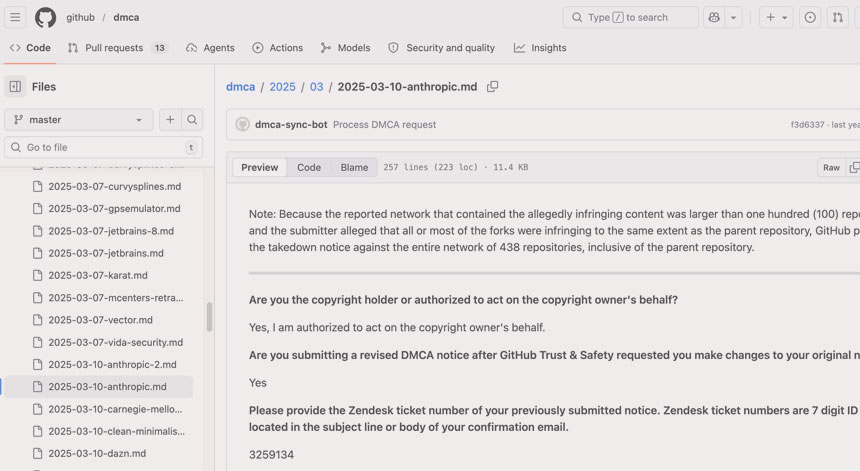Open the Security and quality tab
The width and height of the screenshot is (860, 471).
coord(441,47)
